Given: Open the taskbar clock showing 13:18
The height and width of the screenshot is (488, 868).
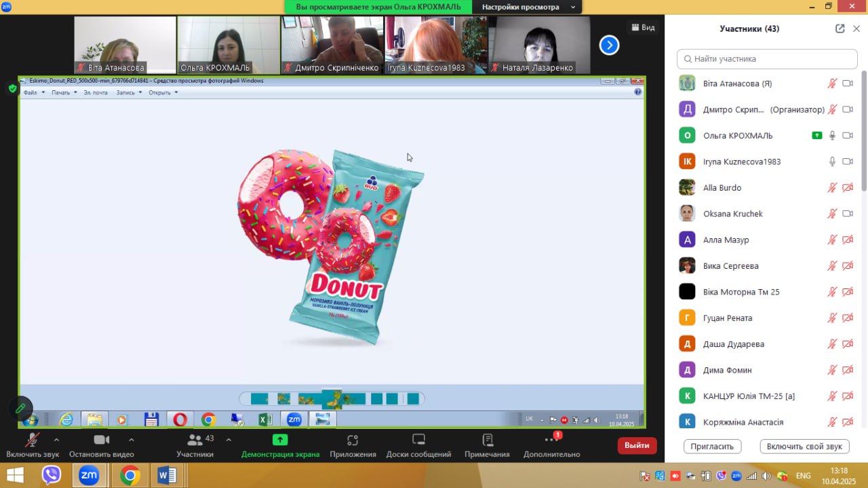Looking at the screenshot, I should coord(839,476).
